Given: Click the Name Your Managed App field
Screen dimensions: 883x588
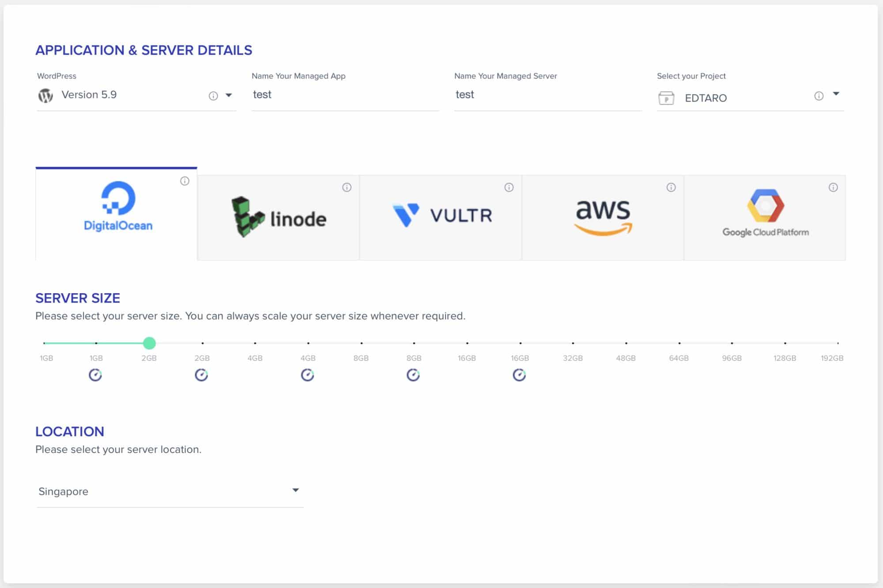Looking at the screenshot, I should tap(345, 95).
